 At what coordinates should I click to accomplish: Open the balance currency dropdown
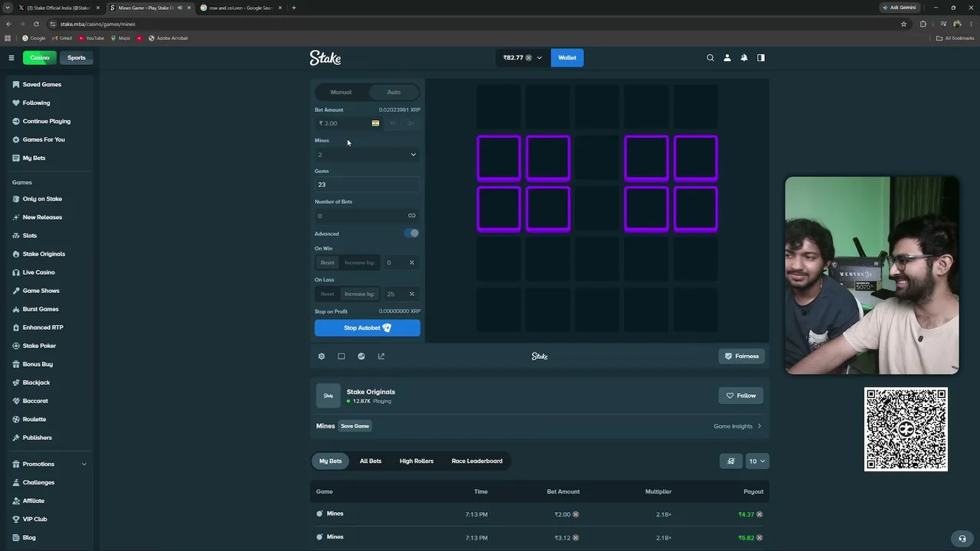point(523,57)
